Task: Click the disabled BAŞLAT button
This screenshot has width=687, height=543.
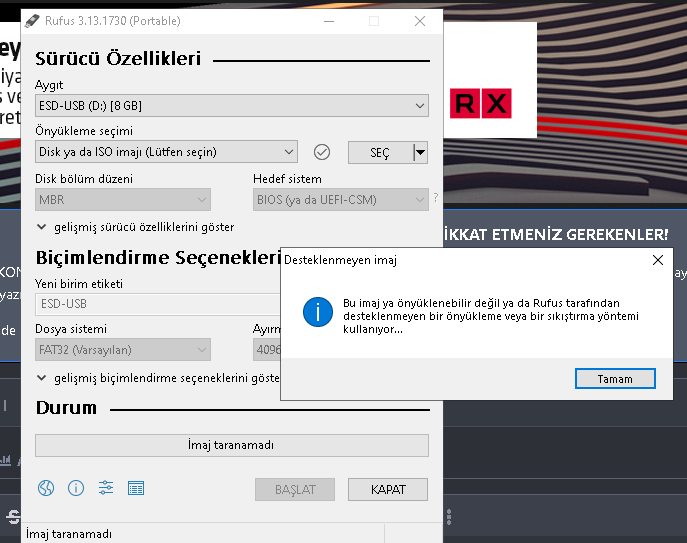Action: 295,490
